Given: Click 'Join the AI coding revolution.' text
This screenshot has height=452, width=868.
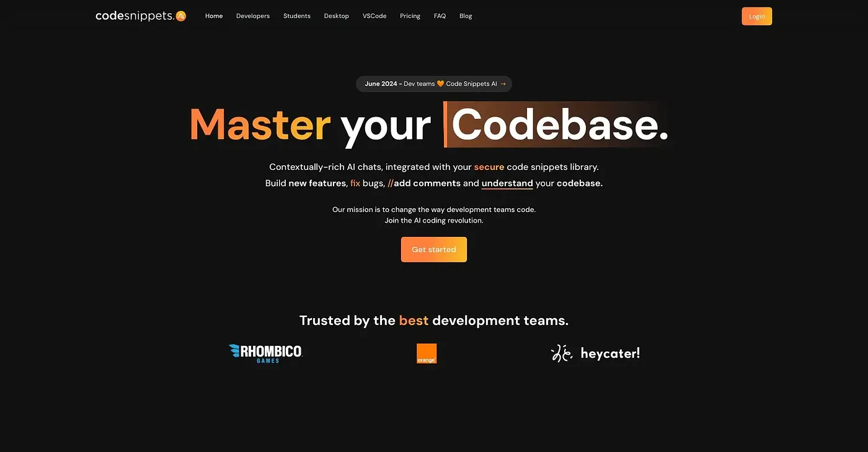Looking at the screenshot, I should 434,221.
